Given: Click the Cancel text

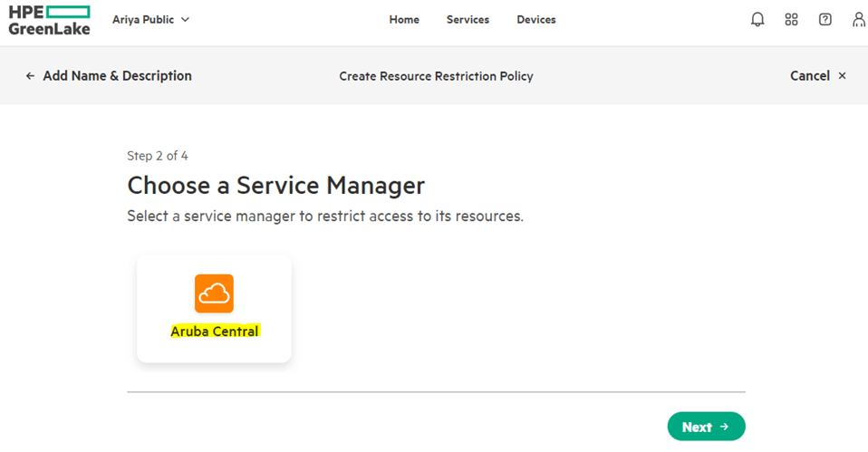Looking at the screenshot, I should (809, 76).
